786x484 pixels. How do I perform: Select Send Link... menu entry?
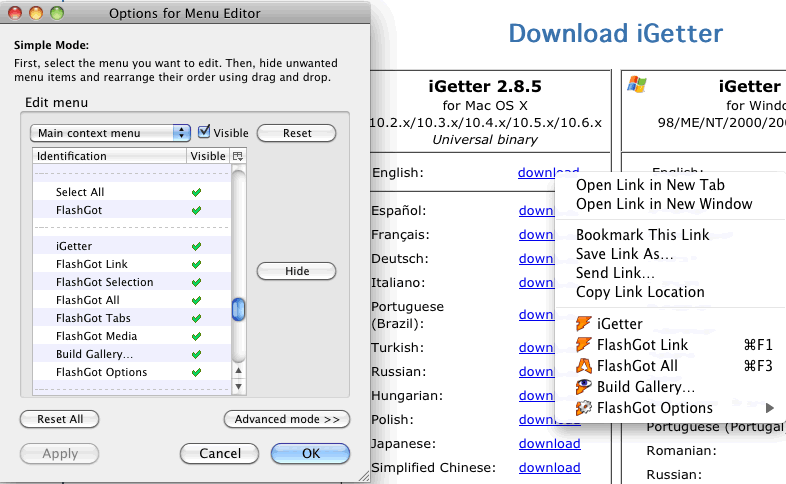coord(615,273)
